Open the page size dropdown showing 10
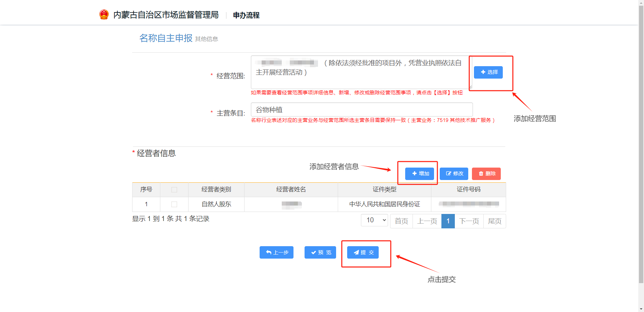Viewport: 644px width, 312px height. pos(374,220)
